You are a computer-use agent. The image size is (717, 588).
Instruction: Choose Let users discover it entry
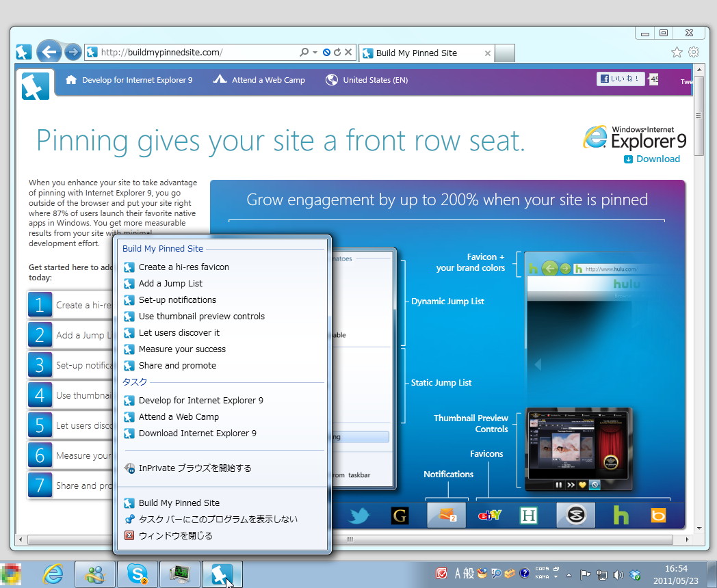click(x=222, y=333)
